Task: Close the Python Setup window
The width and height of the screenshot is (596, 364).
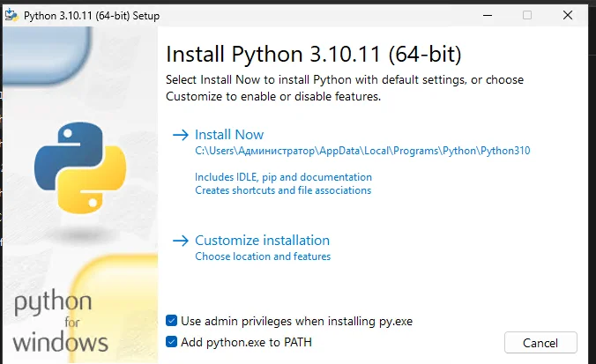Action: tap(568, 15)
